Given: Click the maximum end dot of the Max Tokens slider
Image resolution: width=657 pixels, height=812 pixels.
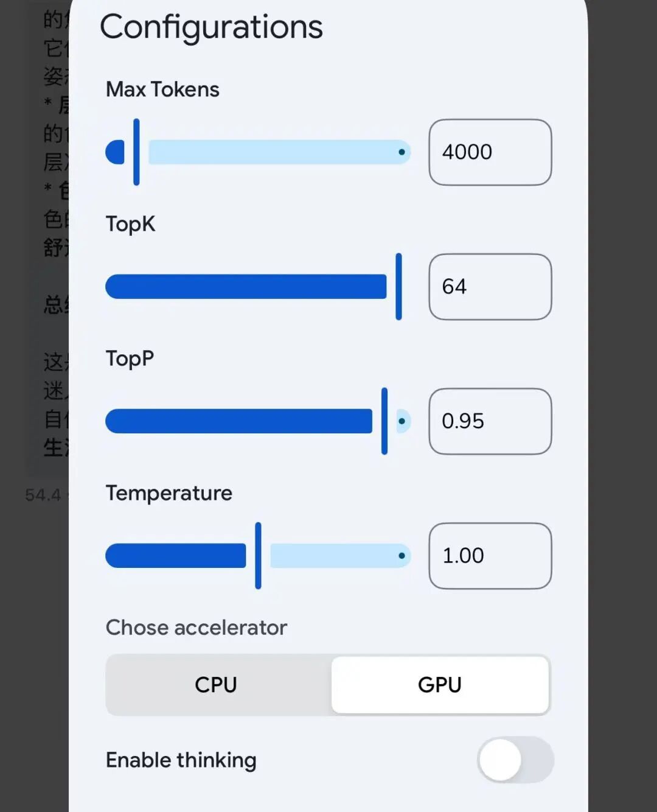Looking at the screenshot, I should click(401, 152).
